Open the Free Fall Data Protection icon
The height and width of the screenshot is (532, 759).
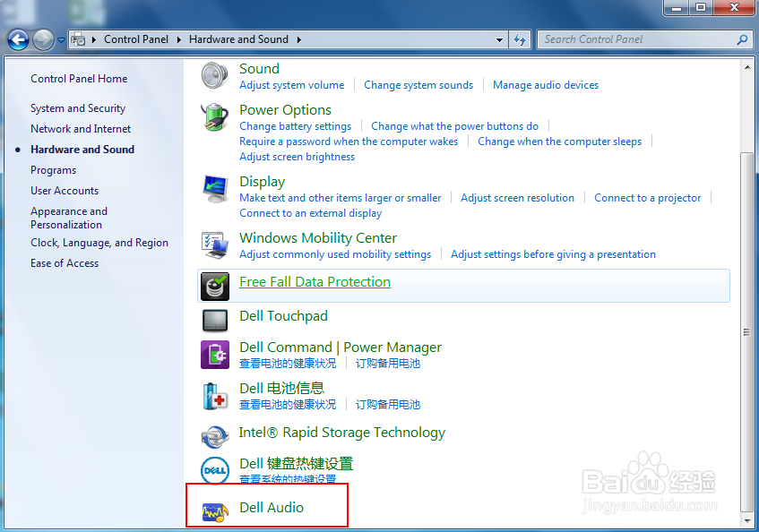pos(214,287)
